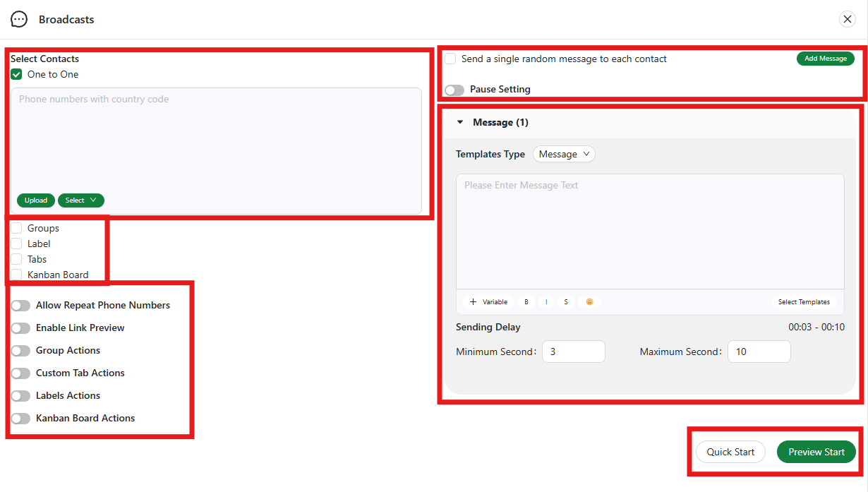
Task: Expand the green Select dropdown
Action: coord(80,200)
